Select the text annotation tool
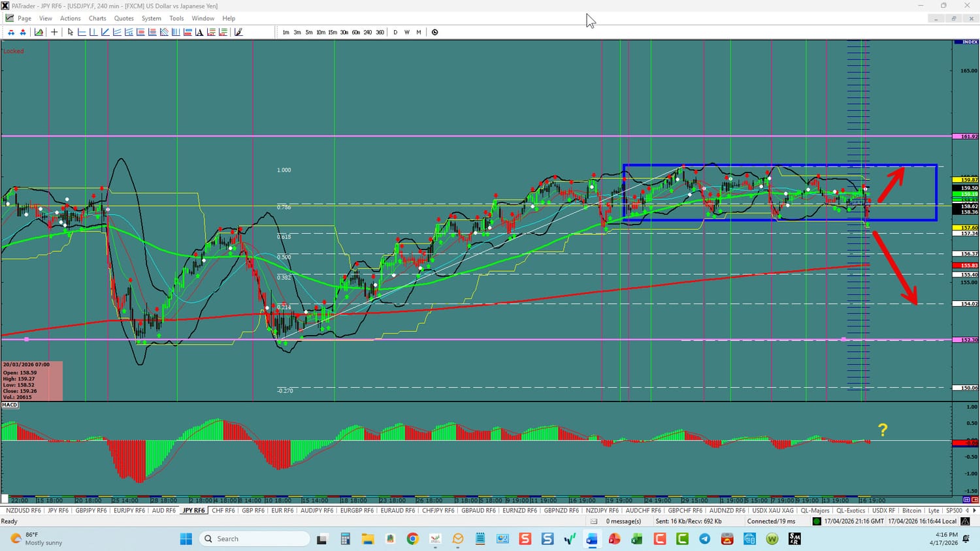Screen dimensions: 980x551 [x=199, y=32]
